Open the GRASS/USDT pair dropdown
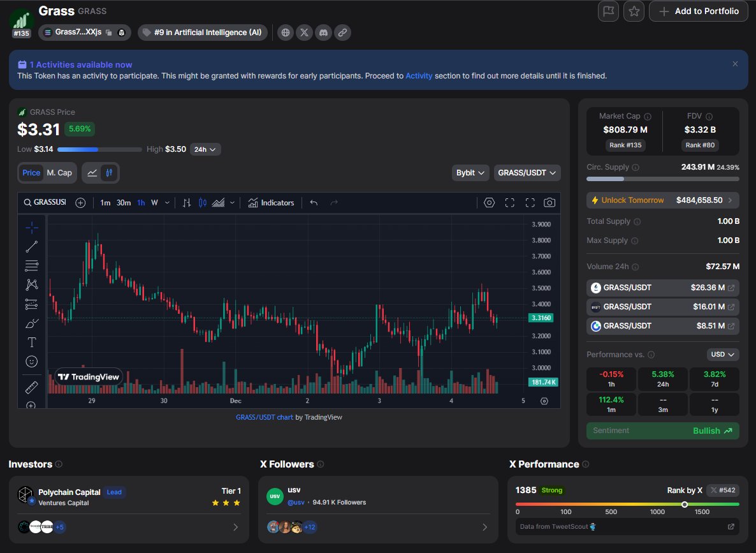This screenshot has width=756, height=553. [x=527, y=173]
